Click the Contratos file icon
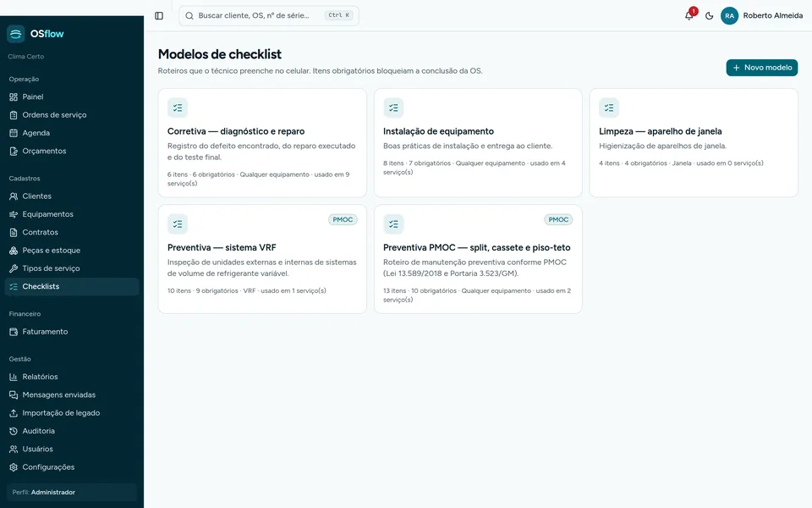Screen dimensions: 812x508 pos(14,232)
